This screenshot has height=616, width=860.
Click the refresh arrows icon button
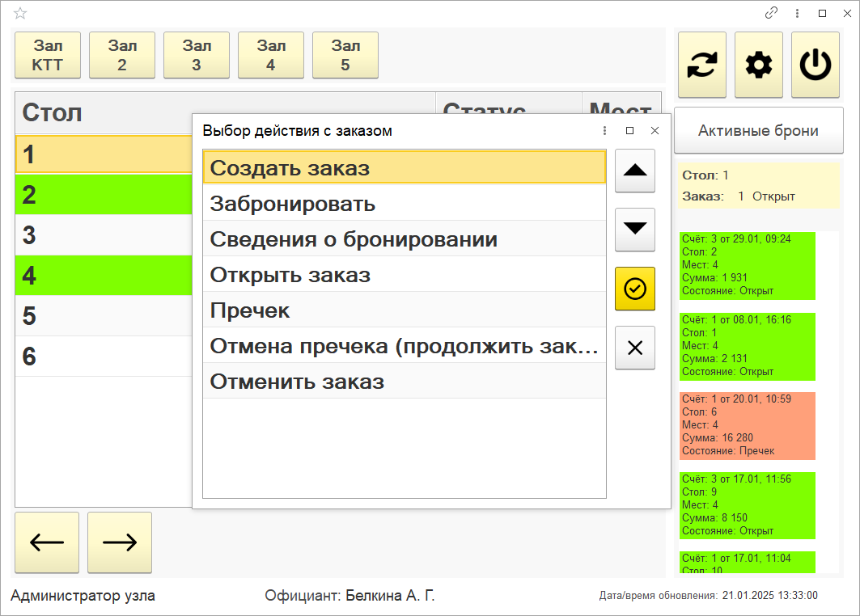(x=701, y=65)
